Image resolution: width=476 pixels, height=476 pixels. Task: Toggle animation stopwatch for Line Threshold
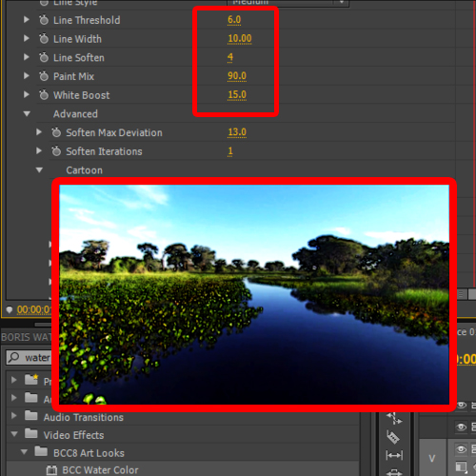[x=44, y=20]
